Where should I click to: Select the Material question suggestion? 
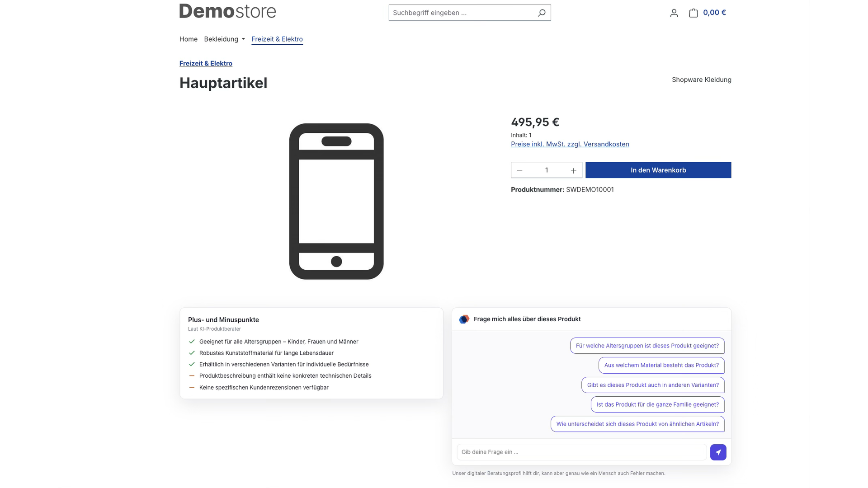click(x=661, y=365)
